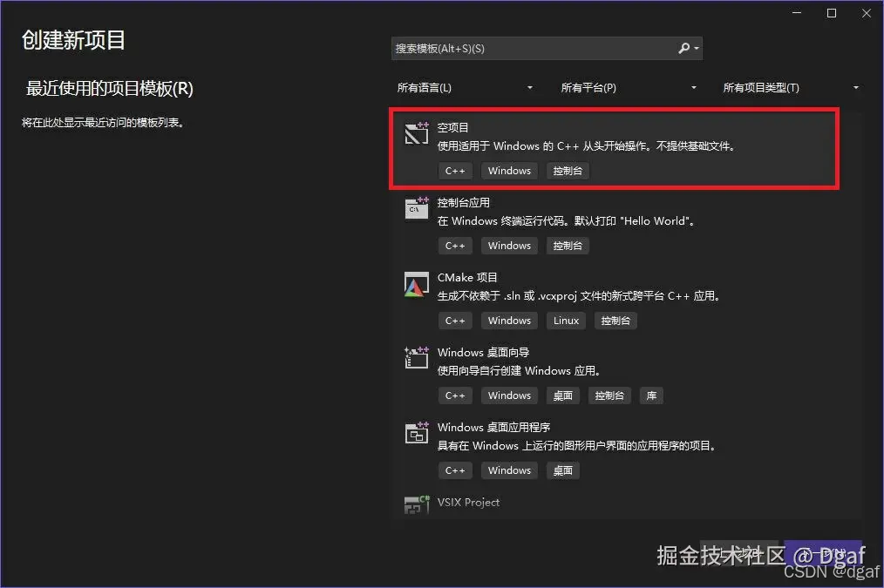884x588 pixels.
Task: Click the colorful CMake 项目 template icon
Action: point(416,283)
